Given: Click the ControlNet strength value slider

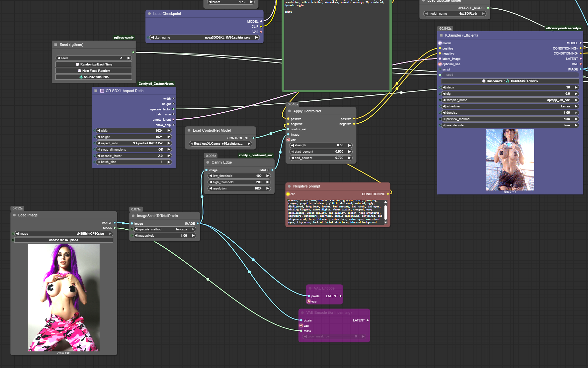Looking at the screenshot, I should point(320,145).
